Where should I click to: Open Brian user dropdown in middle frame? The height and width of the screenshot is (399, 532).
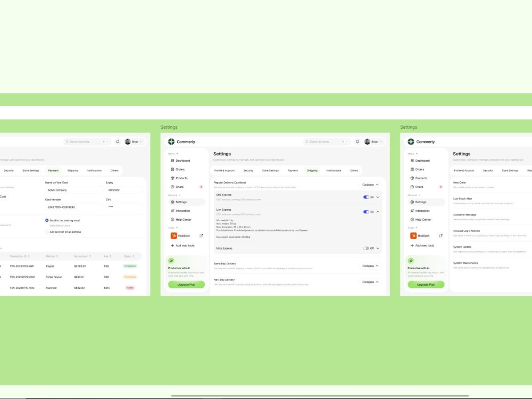(373, 142)
